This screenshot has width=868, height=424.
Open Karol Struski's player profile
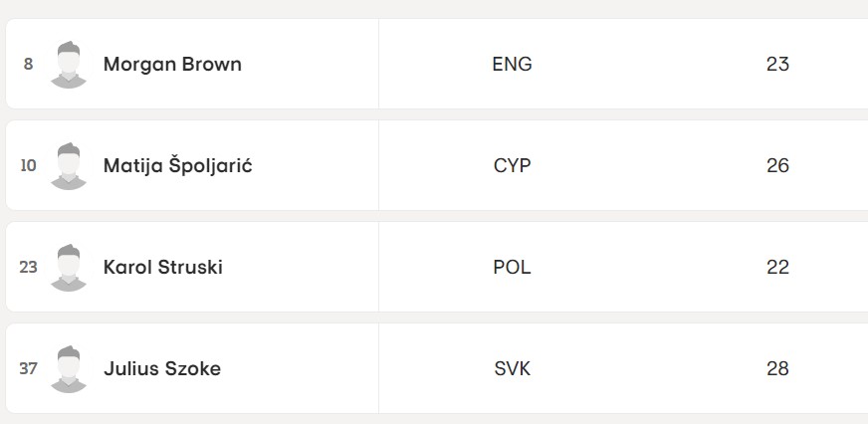coord(163,268)
